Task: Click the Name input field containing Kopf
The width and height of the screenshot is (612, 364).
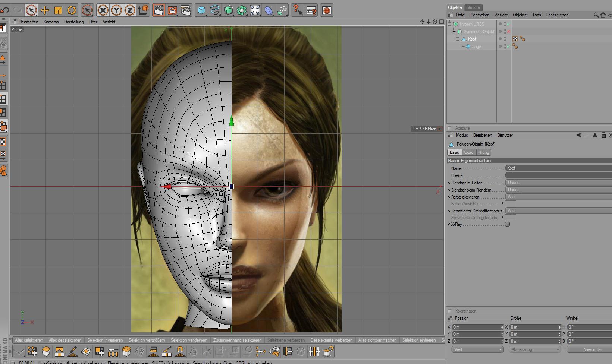Action: (x=558, y=168)
